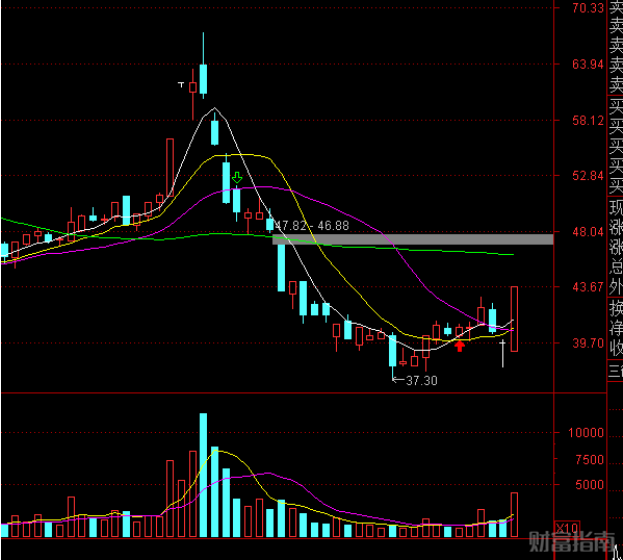
Task: Click the 收 row in the quote panel
Action: (615, 349)
